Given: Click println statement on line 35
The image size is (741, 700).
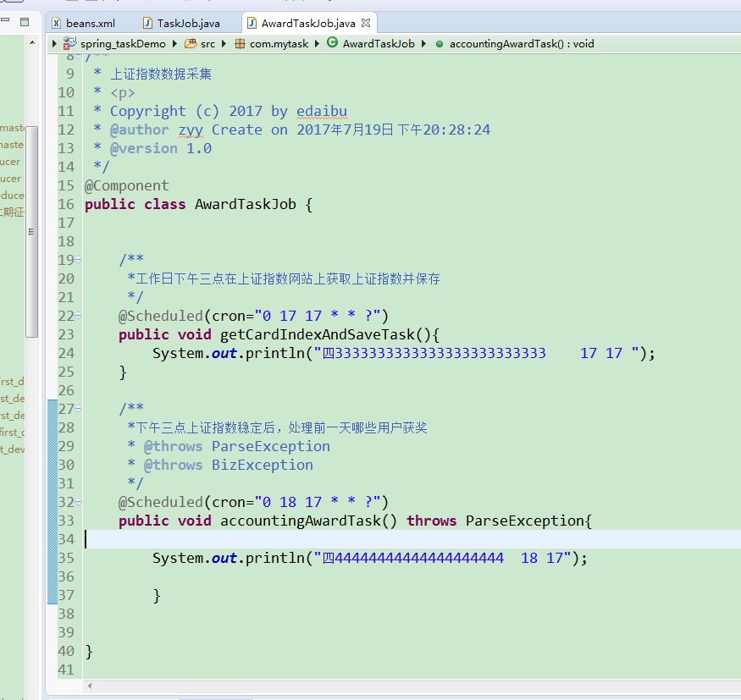Looking at the screenshot, I should click(x=370, y=558).
